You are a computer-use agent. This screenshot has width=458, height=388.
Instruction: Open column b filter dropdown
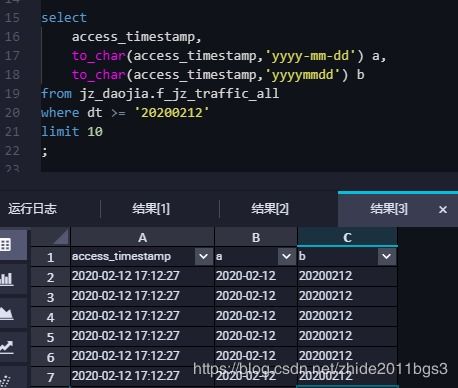[x=386, y=257]
